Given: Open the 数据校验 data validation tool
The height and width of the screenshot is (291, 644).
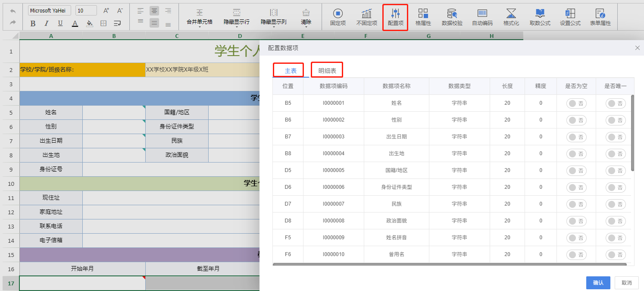Looking at the screenshot, I should tap(452, 17).
